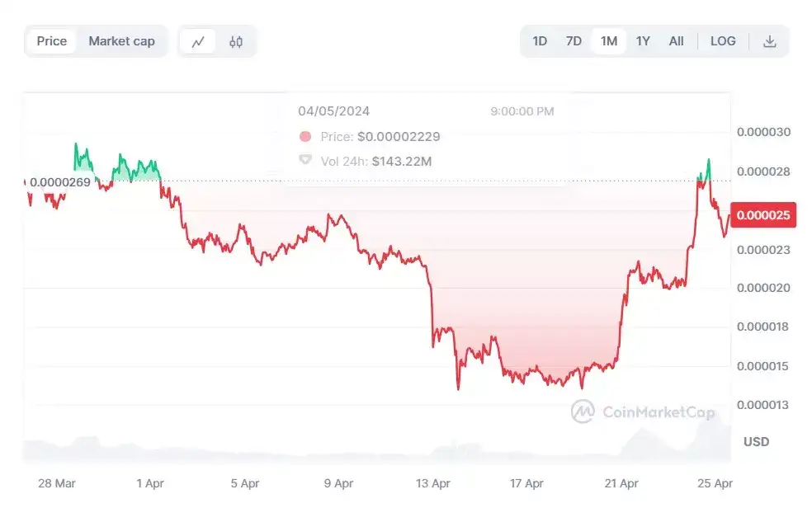Click the 21 Apr date axis label
The height and width of the screenshot is (508, 812).
point(621,483)
